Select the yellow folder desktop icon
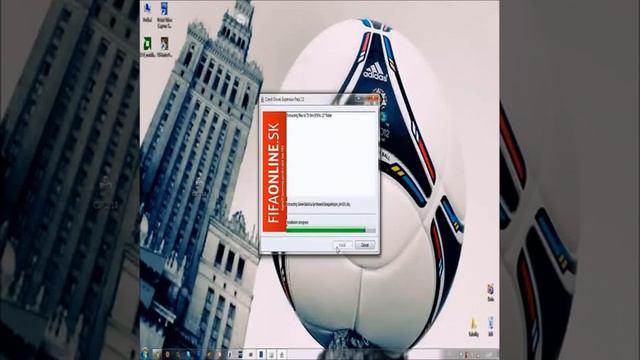Screen dimensions: 640x360 coord(473,327)
